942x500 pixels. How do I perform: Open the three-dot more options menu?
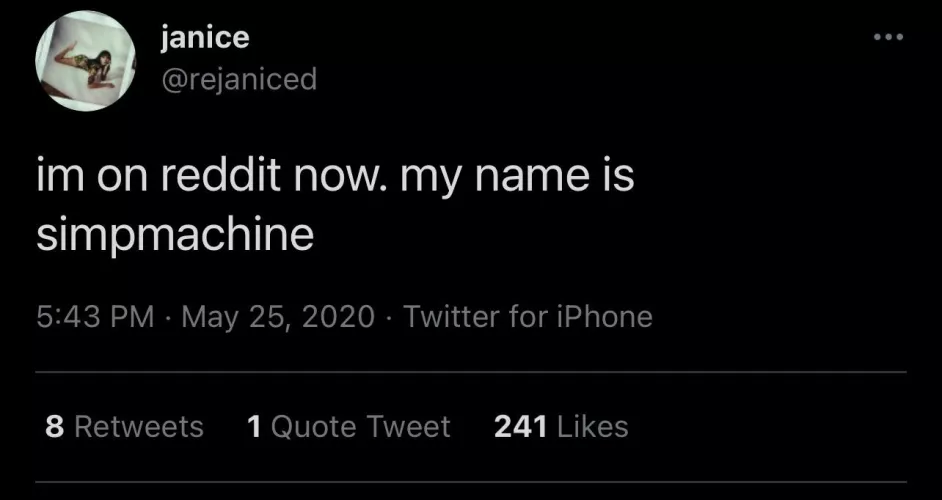887,38
